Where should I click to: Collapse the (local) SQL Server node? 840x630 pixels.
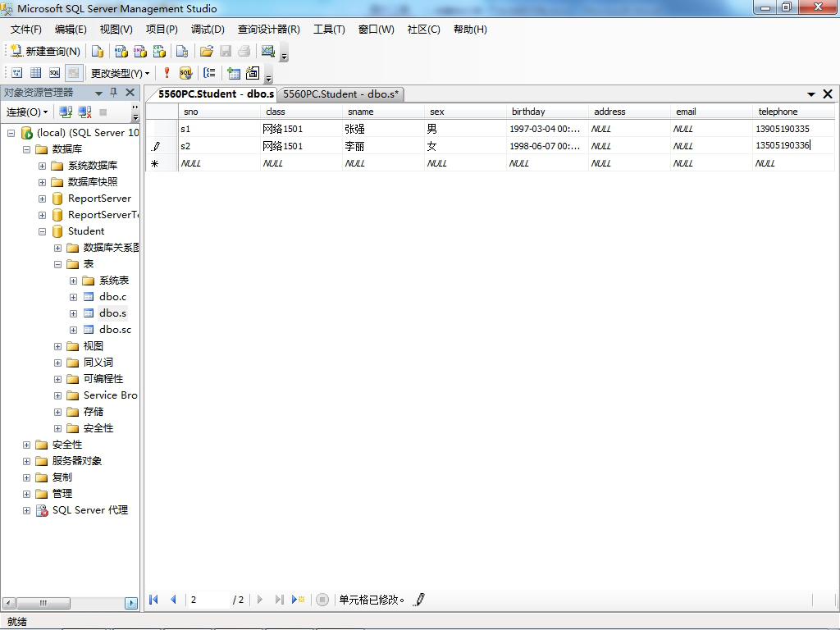click(11, 133)
